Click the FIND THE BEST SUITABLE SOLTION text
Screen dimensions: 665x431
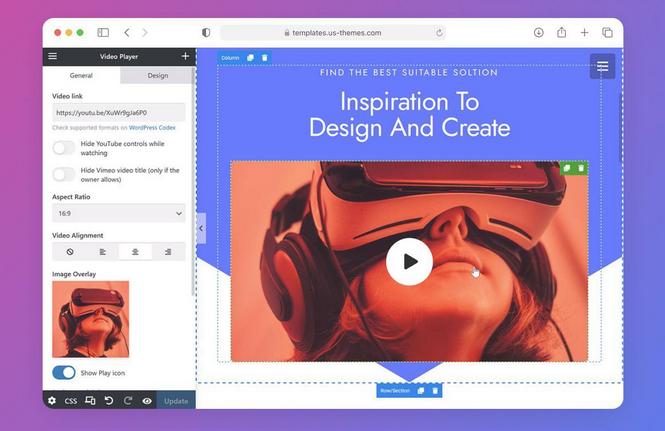409,73
